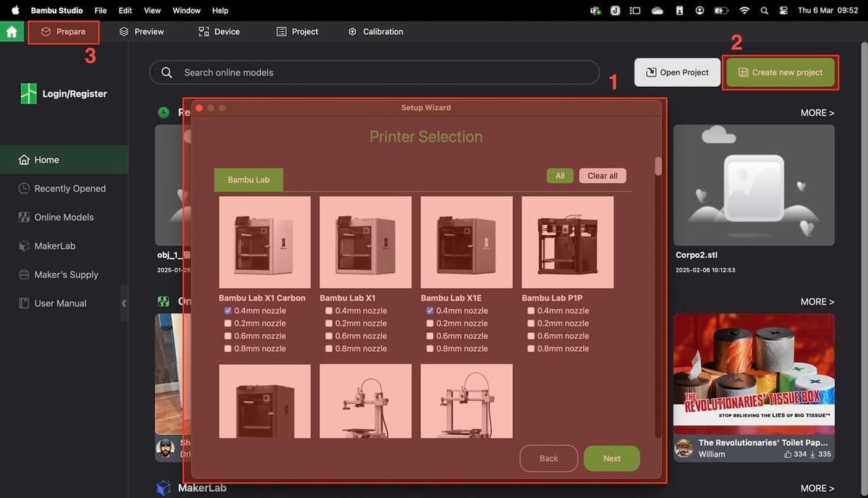Uncheck X1 Carbon 0.4mm nozzle checkbox
Screen dimensions: 868x498
point(229,311)
